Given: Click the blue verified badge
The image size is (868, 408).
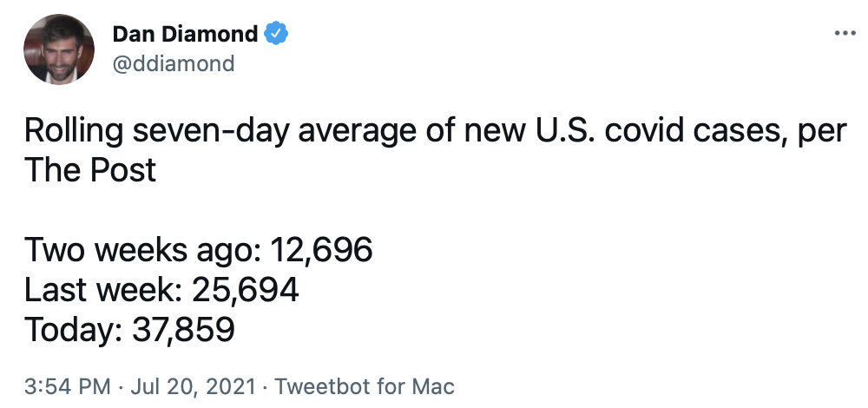Looking at the screenshot, I should tap(276, 35).
